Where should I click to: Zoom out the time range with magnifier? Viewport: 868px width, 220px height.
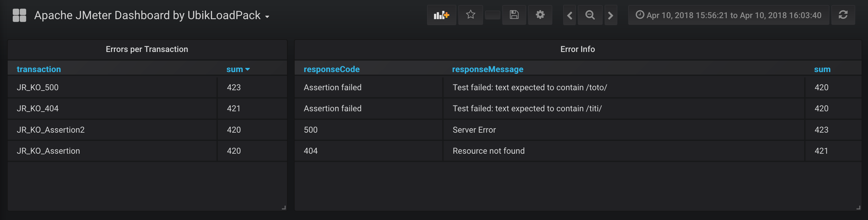pyautogui.click(x=590, y=15)
